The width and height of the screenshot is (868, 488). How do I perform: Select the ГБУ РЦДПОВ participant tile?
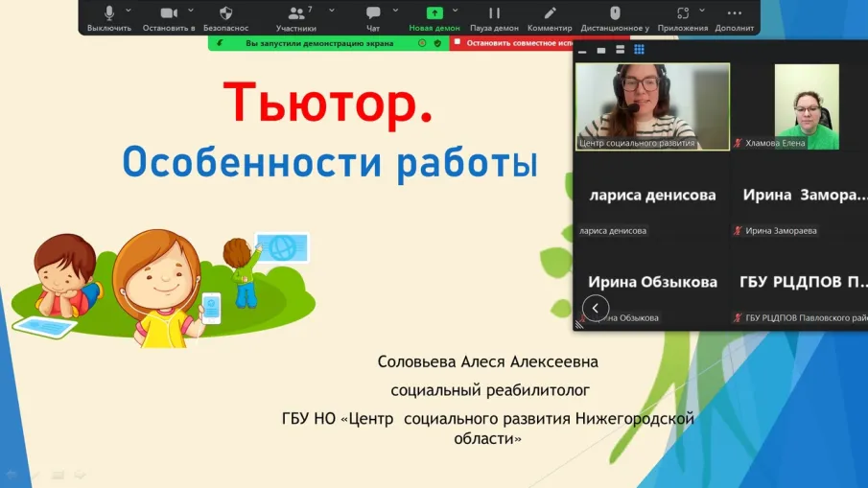coord(801,282)
